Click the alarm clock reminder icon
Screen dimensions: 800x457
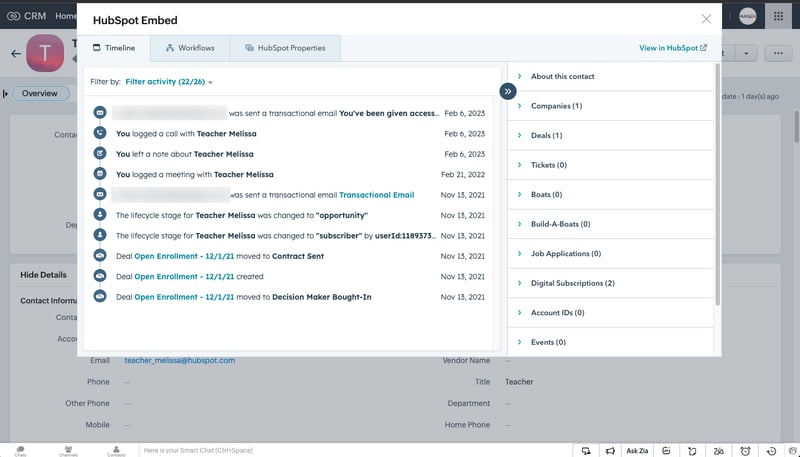tap(745, 451)
